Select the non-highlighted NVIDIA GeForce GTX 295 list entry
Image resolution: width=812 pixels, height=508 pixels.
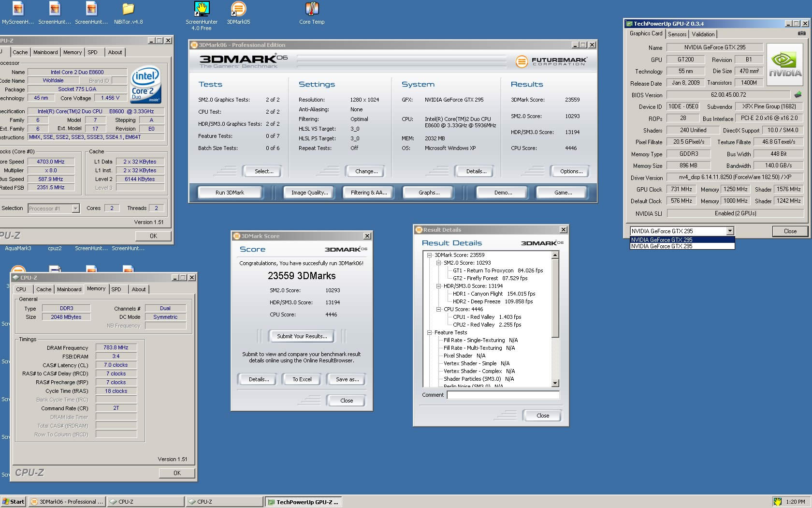coord(682,246)
